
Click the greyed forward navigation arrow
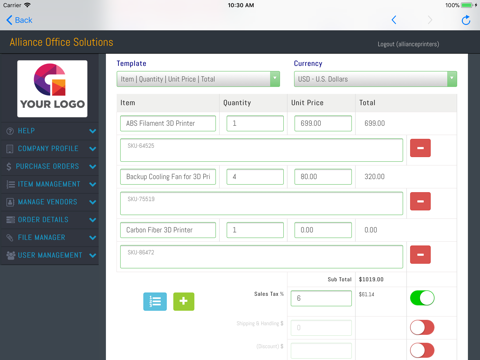[430, 20]
